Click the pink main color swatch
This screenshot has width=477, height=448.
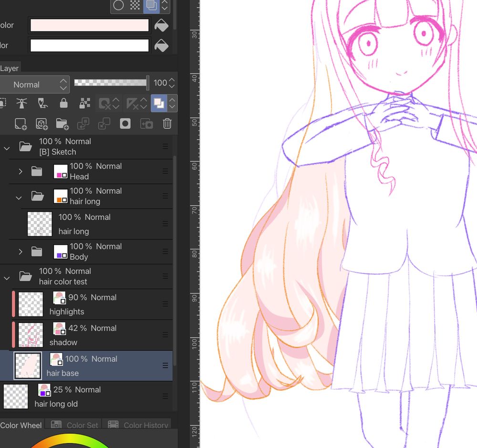point(89,25)
